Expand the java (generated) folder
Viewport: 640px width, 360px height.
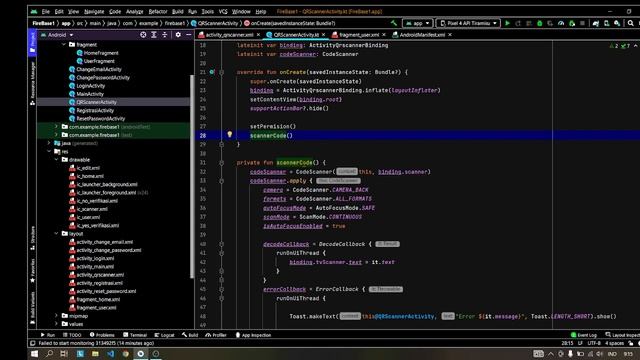click(x=49, y=143)
